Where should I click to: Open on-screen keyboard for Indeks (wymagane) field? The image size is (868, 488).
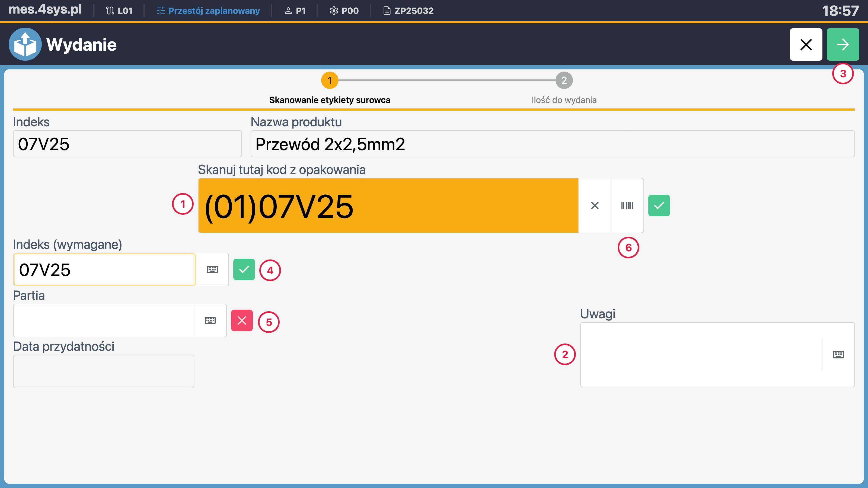[x=212, y=269]
